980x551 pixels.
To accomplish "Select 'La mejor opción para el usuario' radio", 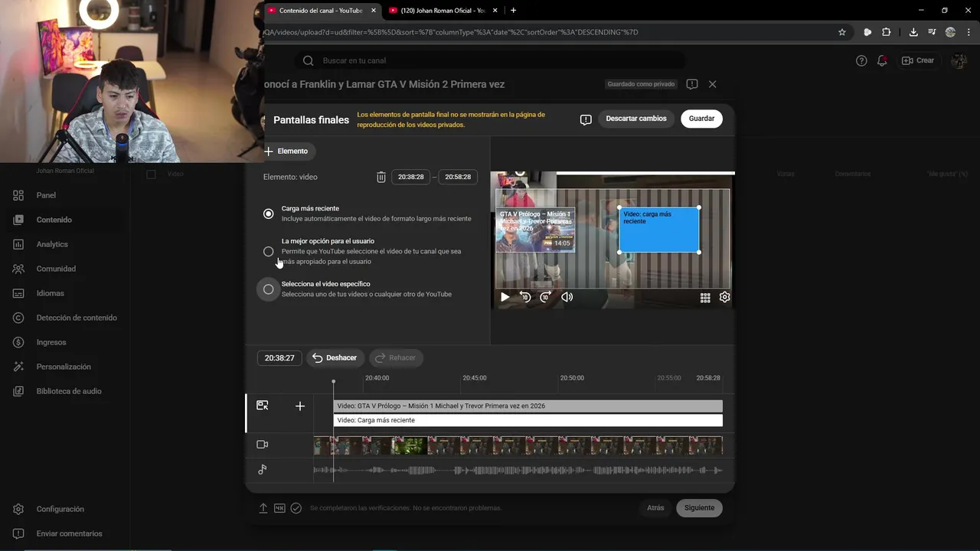I will coord(268,251).
